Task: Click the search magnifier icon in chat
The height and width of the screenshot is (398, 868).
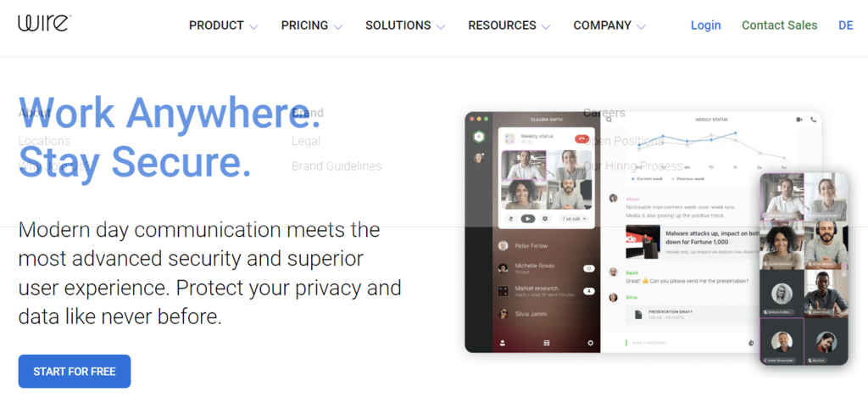Action: pyautogui.click(x=609, y=119)
